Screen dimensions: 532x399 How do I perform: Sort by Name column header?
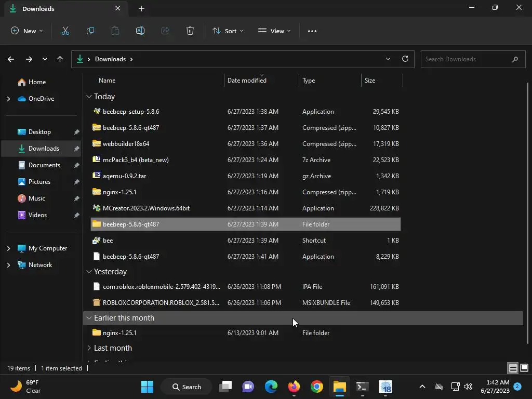[x=107, y=81]
